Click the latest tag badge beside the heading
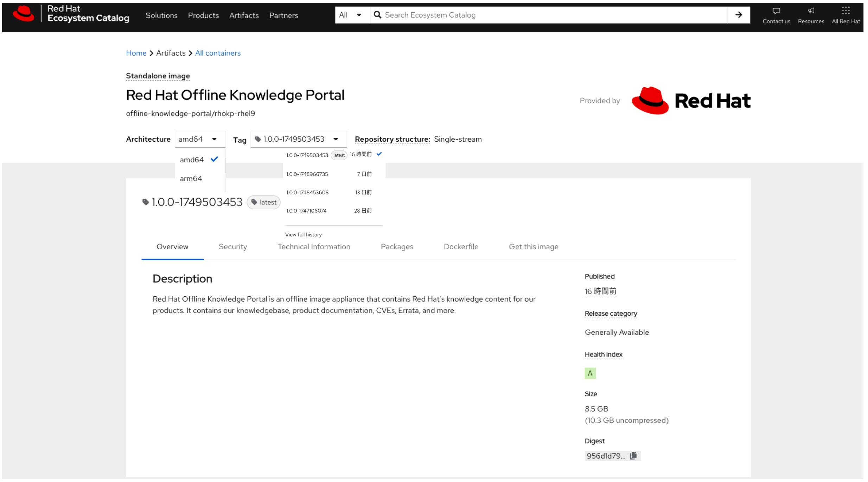 (x=264, y=202)
